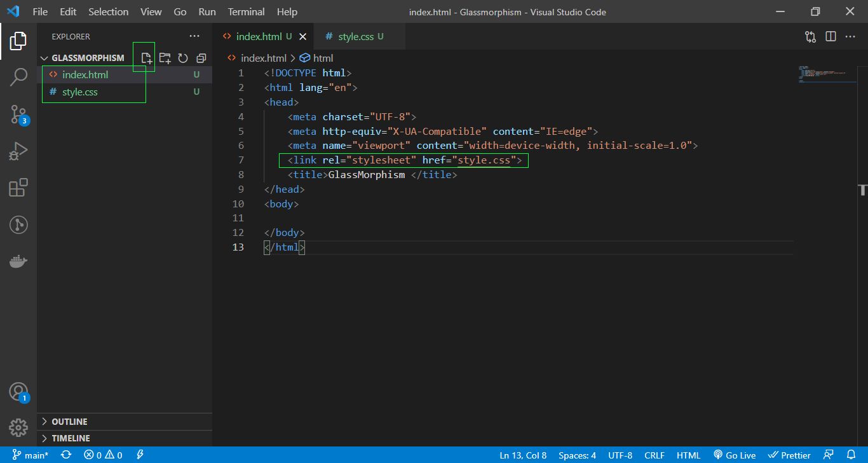
Task: Change language mode HTML
Action: (x=688, y=455)
